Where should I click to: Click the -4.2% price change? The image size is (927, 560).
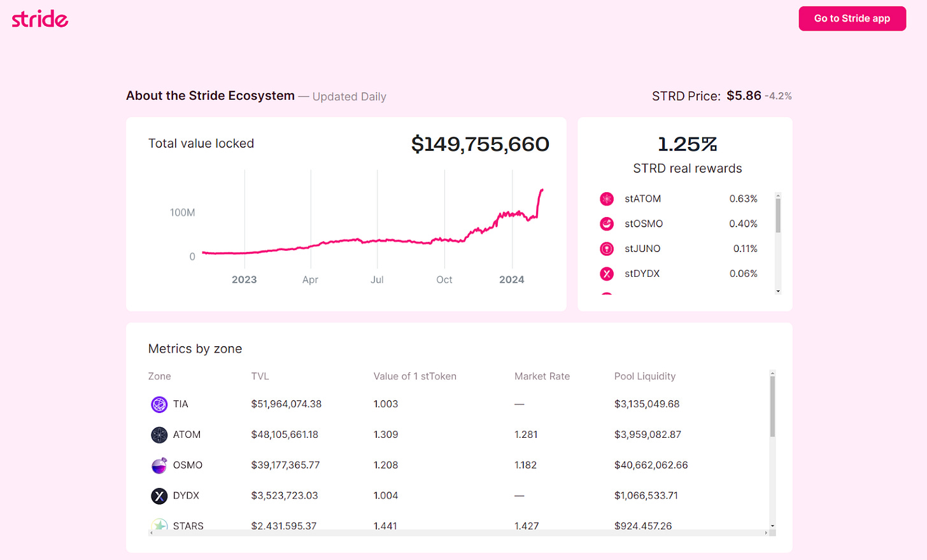click(779, 96)
